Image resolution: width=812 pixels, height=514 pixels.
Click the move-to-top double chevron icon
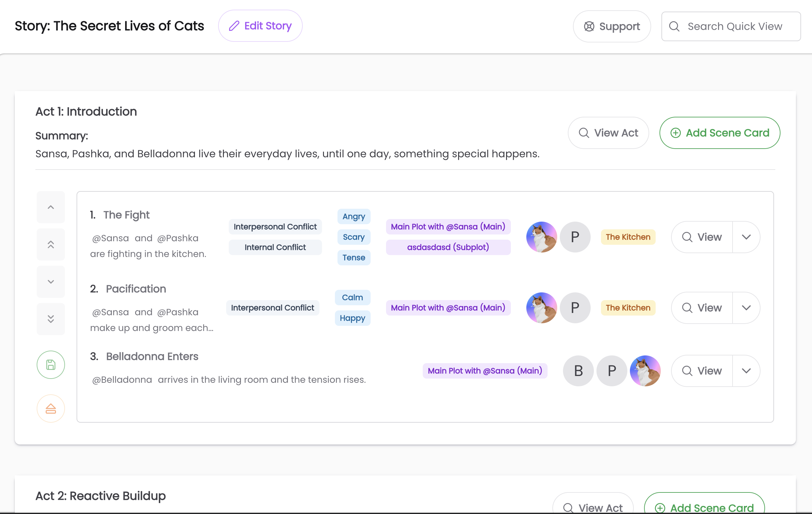pyautogui.click(x=51, y=244)
